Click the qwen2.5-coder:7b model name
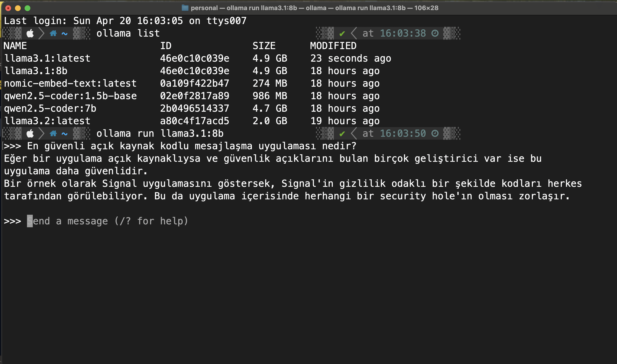 50,108
